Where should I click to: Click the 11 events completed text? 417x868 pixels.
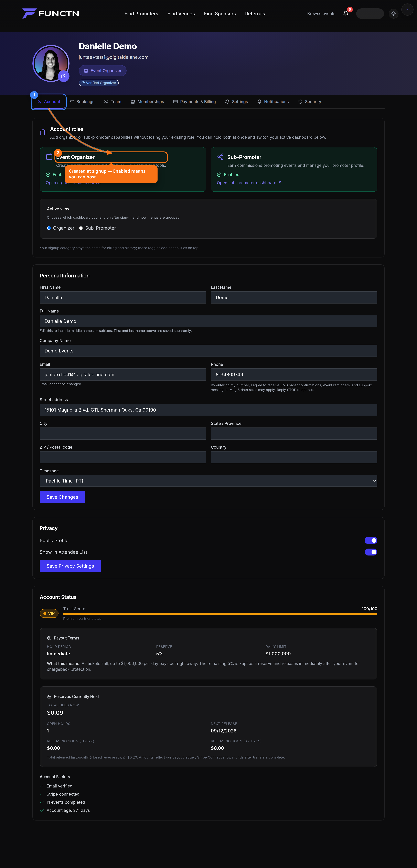pyautogui.click(x=66, y=802)
